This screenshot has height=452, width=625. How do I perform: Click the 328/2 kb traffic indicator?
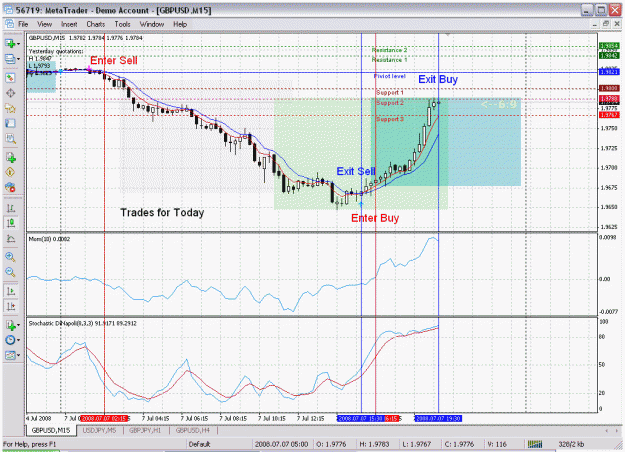point(571,444)
